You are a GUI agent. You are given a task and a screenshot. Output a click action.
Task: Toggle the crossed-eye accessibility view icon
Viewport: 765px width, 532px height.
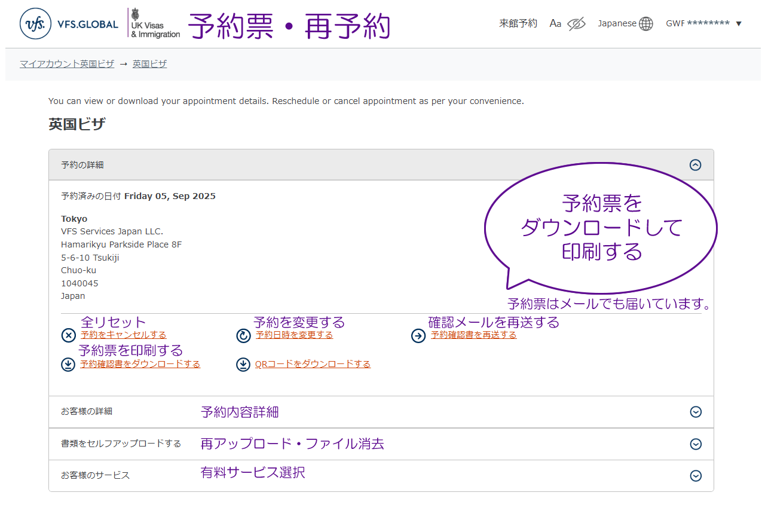(x=576, y=24)
